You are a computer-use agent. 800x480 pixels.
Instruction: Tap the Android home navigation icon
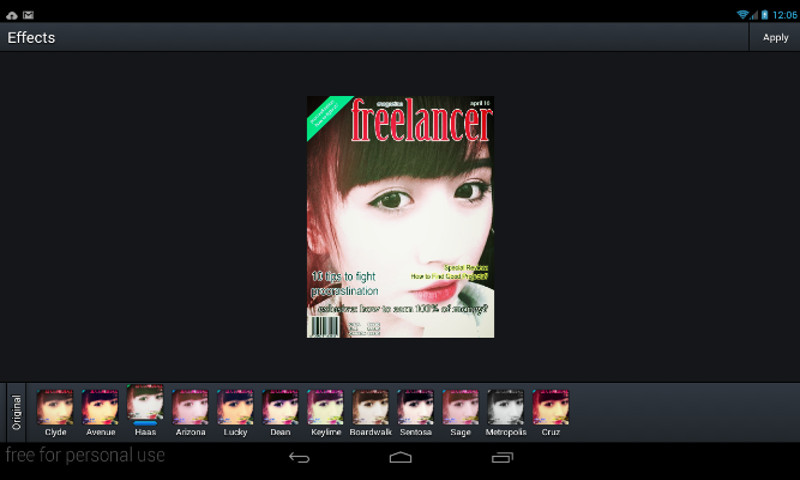point(401,458)
